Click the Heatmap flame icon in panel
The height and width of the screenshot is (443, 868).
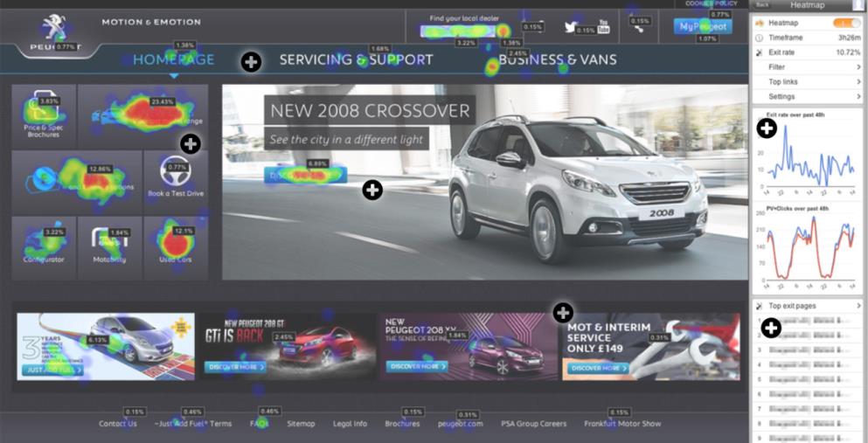coord(760,23)
